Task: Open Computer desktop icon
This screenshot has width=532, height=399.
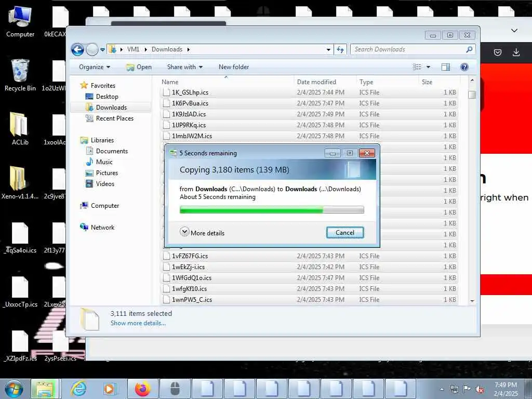Action: (x=20, y=22)
